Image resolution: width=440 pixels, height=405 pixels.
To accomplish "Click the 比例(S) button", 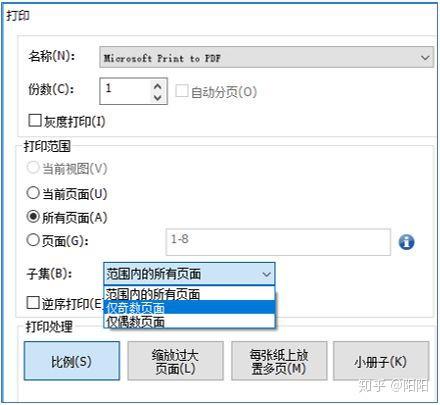I will pyautogui.click(x=72, y=361).
